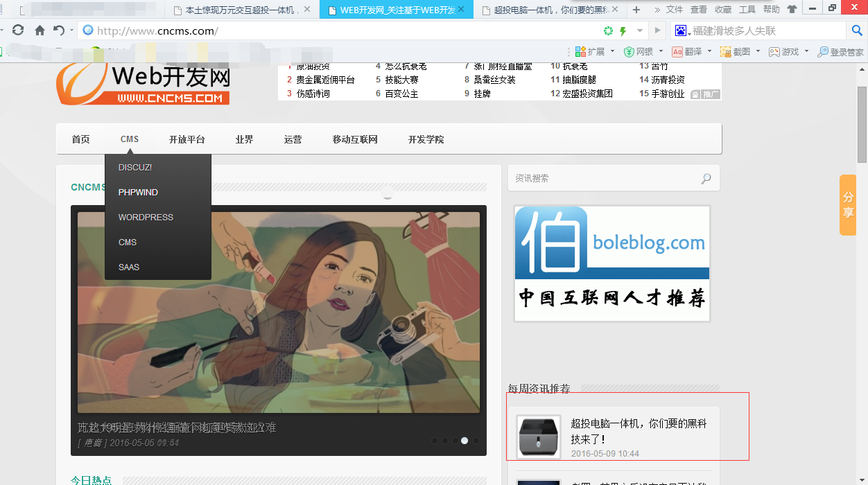
Task: Click the blue magnifier search button
Action: click(857, 30)
